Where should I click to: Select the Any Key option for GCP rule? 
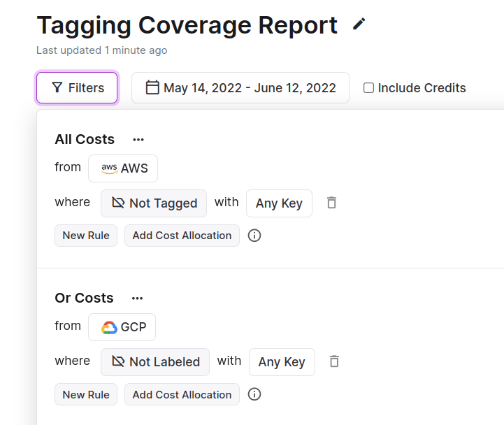(282, 362)
